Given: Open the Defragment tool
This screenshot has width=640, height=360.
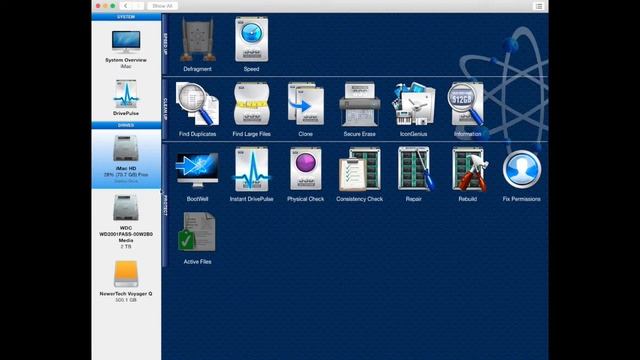Looking at the screenshot, I should pyautogui.click(x=198, y=44).
